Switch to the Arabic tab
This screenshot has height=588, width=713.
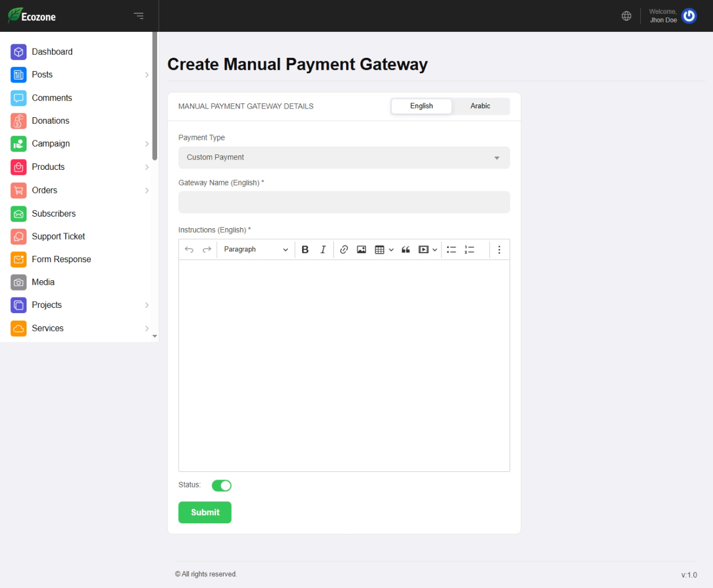click(480, 106)
